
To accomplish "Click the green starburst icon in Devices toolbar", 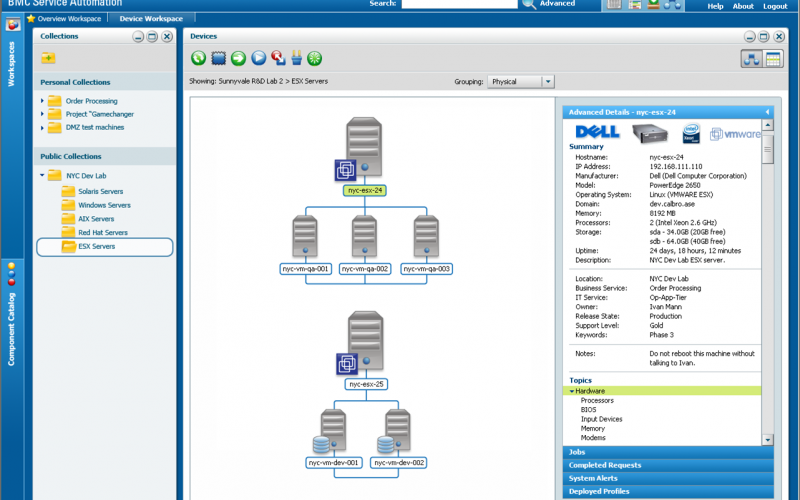I will click(x=315, y=58).
